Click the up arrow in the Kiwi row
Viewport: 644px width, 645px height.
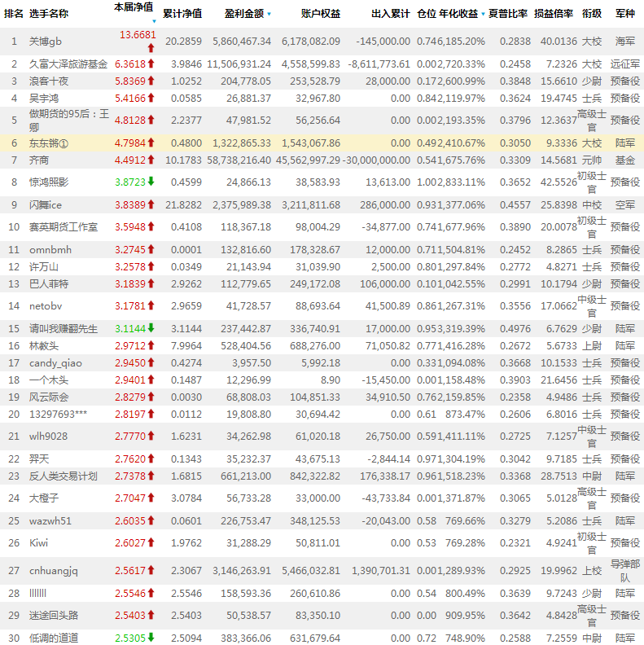click(151, 542)
